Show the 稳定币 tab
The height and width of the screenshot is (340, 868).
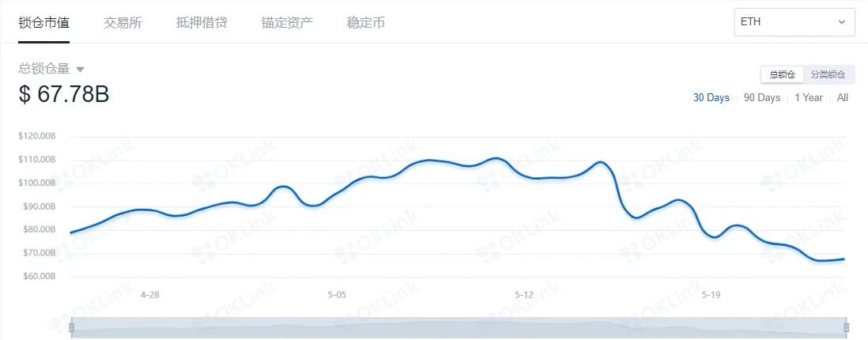coord(366,22)
